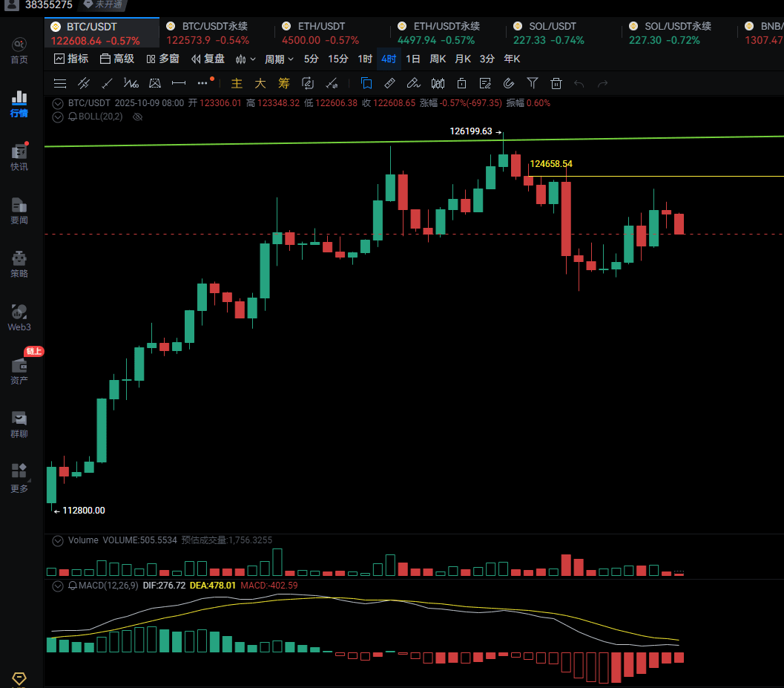784x688 pixels.
Task: Collapse the Volume indicator panel
Action: 57,540
